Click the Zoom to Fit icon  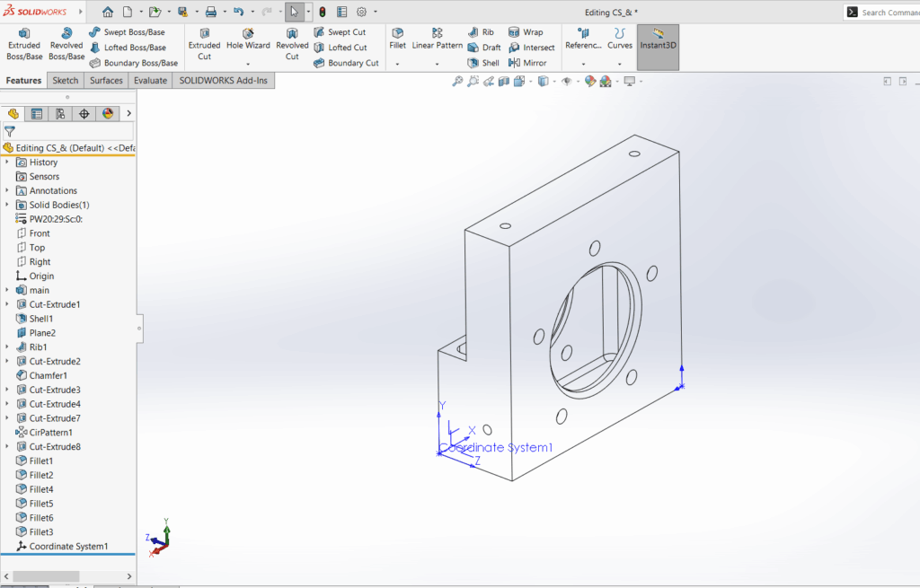click(x=457, y=82)
